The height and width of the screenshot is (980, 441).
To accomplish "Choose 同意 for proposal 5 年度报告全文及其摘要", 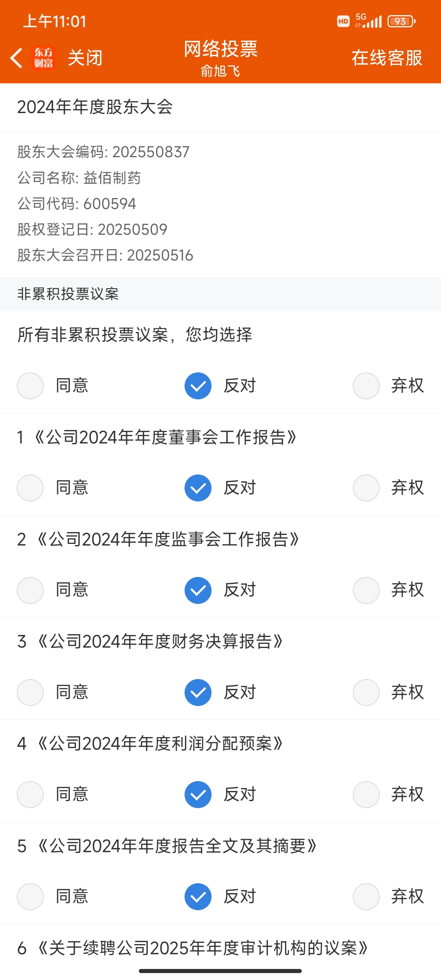I will coord(30,897).
